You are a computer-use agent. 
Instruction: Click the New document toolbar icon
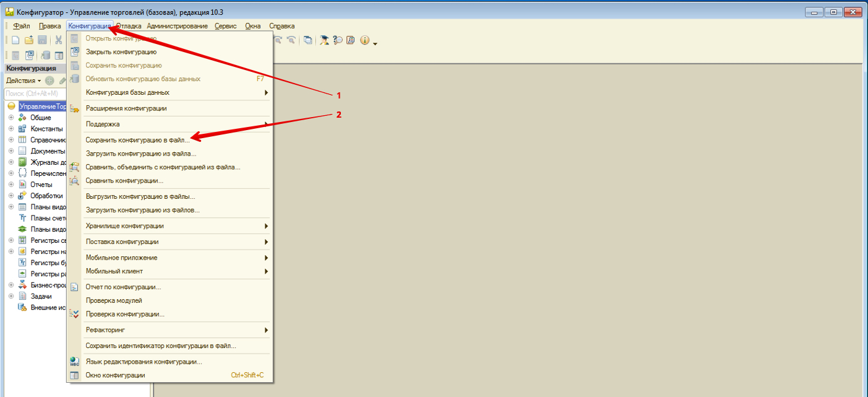15,40
